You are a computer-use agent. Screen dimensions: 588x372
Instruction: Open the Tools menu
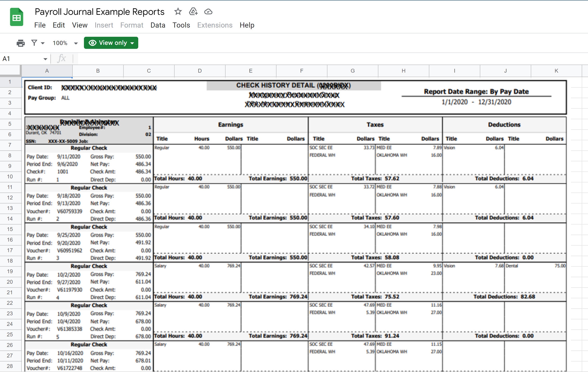click(x=181, y=25)
